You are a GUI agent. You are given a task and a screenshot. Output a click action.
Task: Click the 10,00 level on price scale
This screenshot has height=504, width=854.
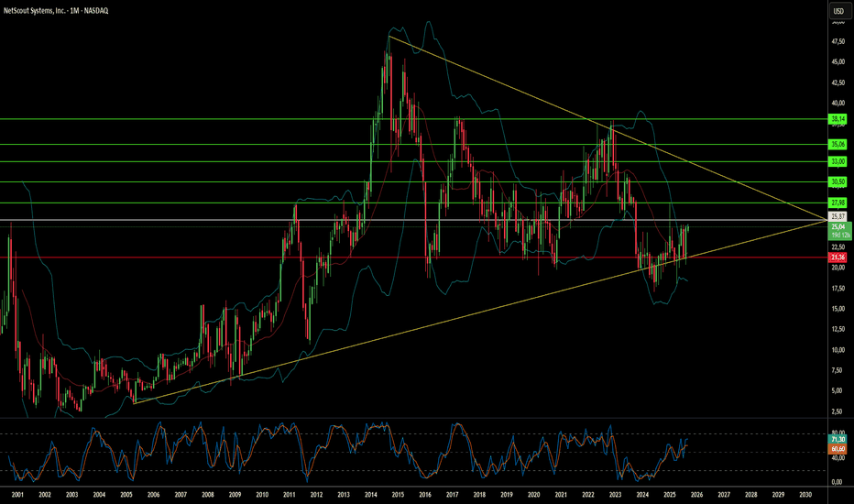click(838, 350)
